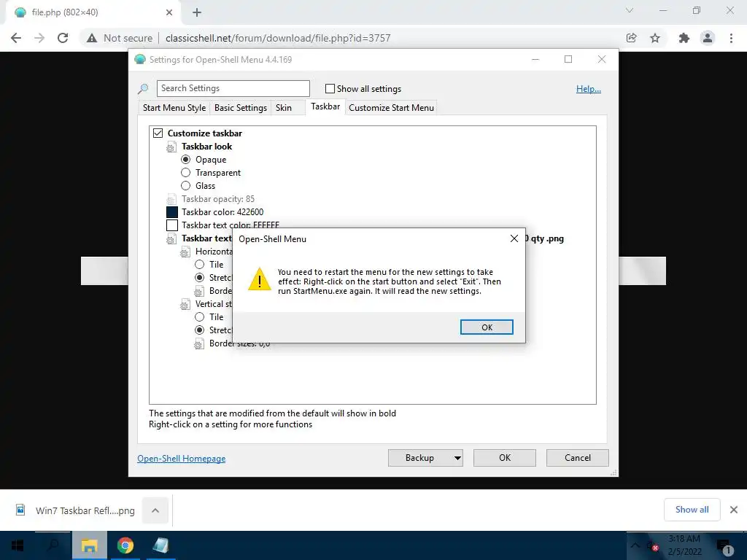Enable Show all settings checkbox
747x560 pixels.
click(x=330, y=88)
